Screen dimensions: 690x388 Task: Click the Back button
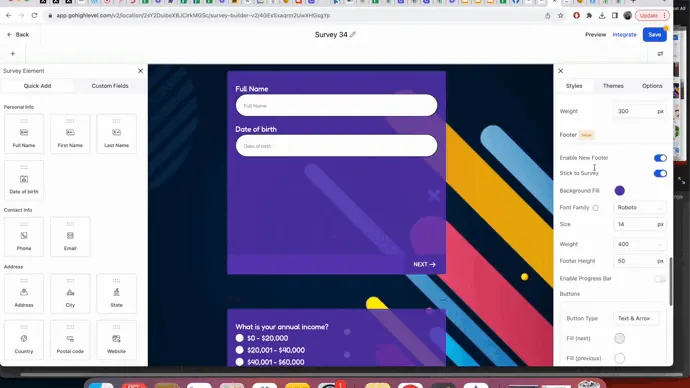[18, 34]
